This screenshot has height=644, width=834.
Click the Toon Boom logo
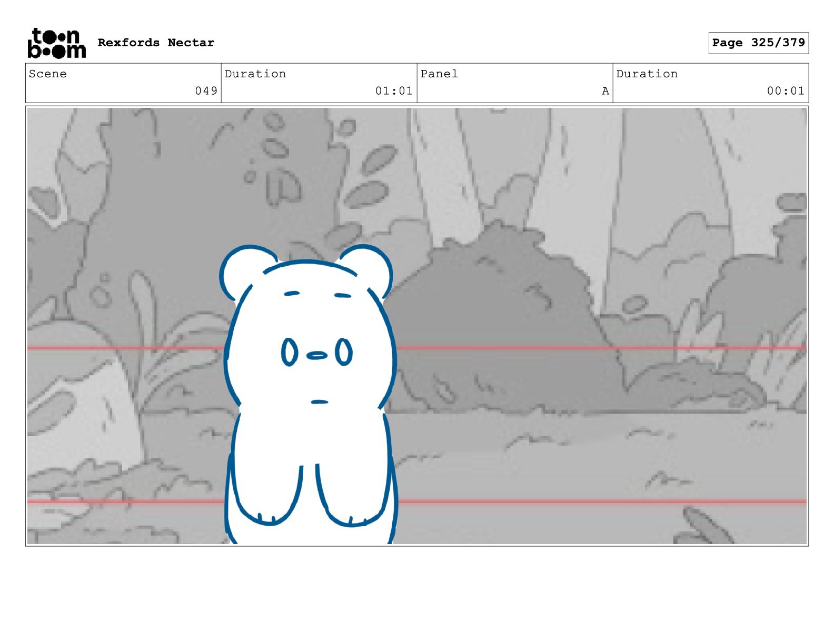[x=56, y=43]
